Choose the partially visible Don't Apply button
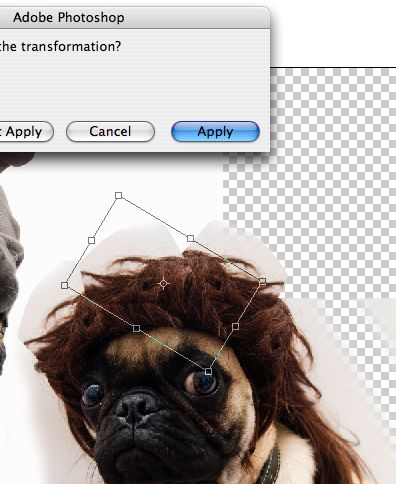 click(x=26, y=132)
